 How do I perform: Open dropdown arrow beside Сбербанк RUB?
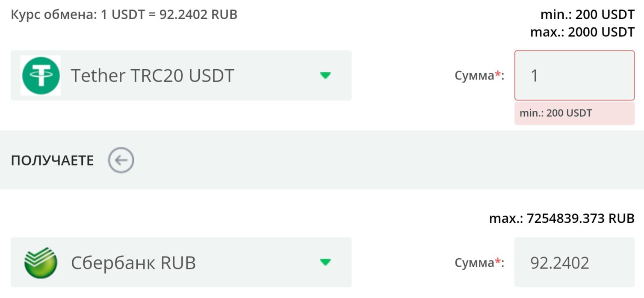point(325,262)
